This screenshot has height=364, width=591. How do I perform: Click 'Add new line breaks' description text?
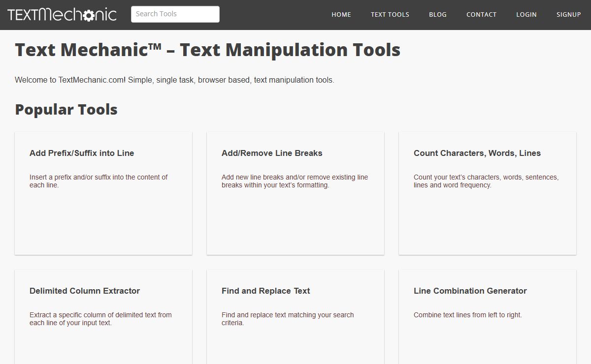coord(295,181)
